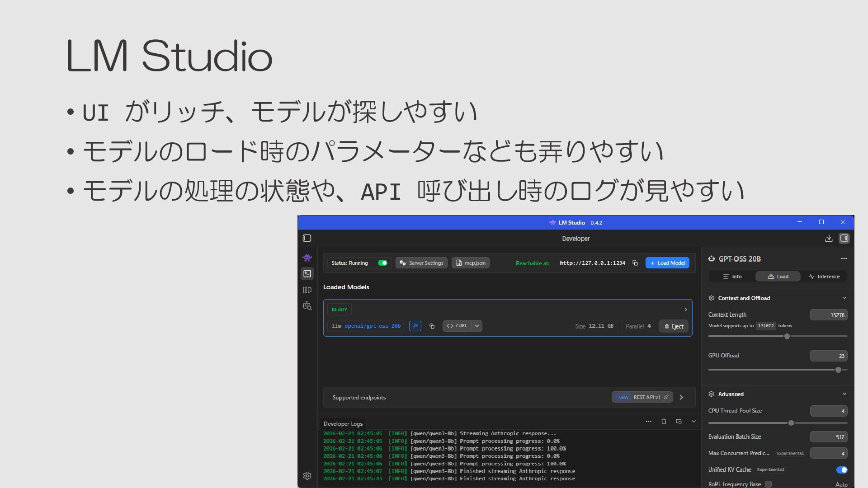868x488 pixels.
Task: Click the downloads icon in header
Action: [829, 239]
